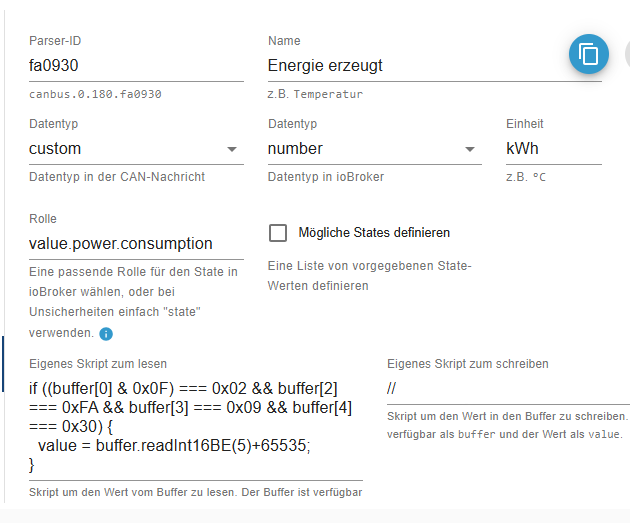
Task: Click the 'Parser-ID' field label
Action: [55, 41]
